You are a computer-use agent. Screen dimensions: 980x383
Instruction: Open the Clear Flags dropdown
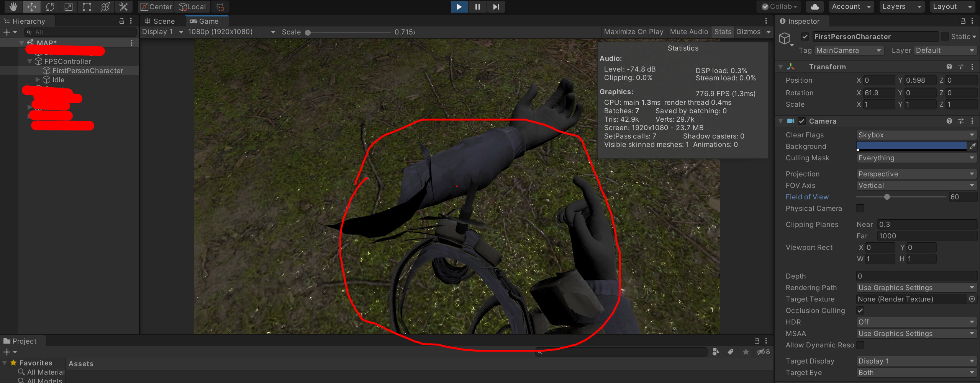[916, 135]
